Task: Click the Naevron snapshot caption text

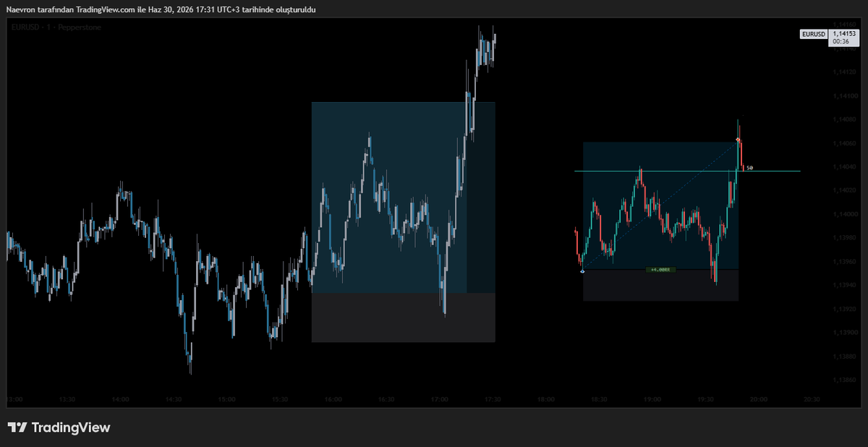Action: [x=161, y=9]
